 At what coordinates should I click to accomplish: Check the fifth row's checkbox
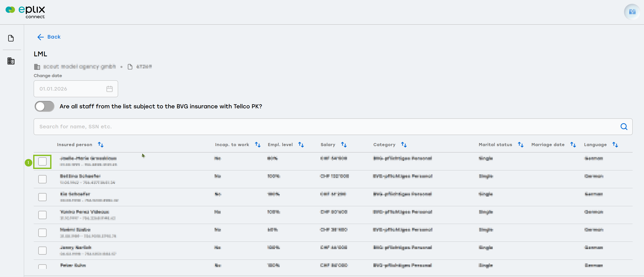click(42, 233)
